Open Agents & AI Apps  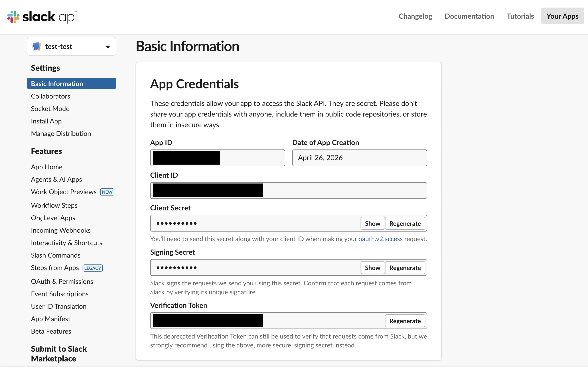pos(56,179)
